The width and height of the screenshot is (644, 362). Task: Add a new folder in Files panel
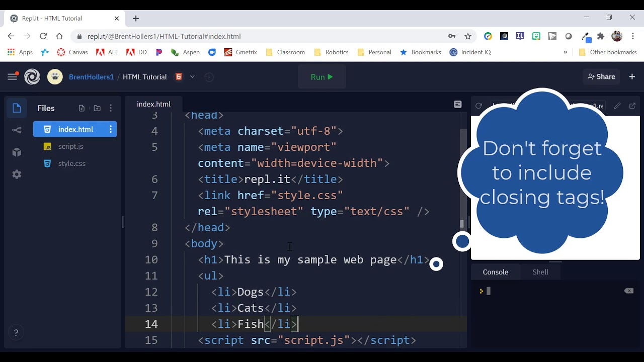tap(97, 108)
